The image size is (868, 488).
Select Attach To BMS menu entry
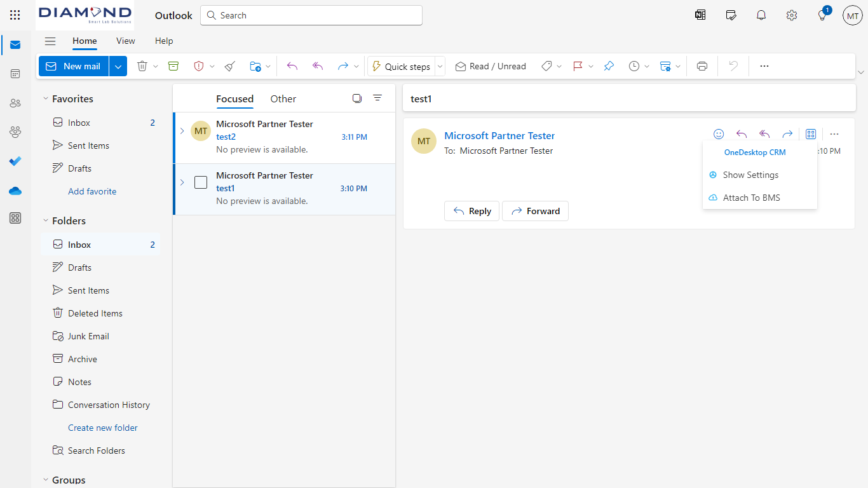[x=760, y=198]
